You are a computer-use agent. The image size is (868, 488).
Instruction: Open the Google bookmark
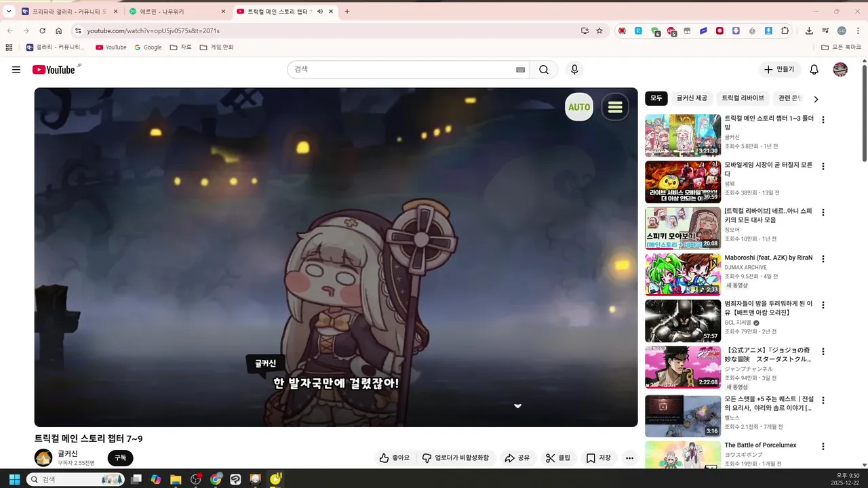tap(148, 47)
